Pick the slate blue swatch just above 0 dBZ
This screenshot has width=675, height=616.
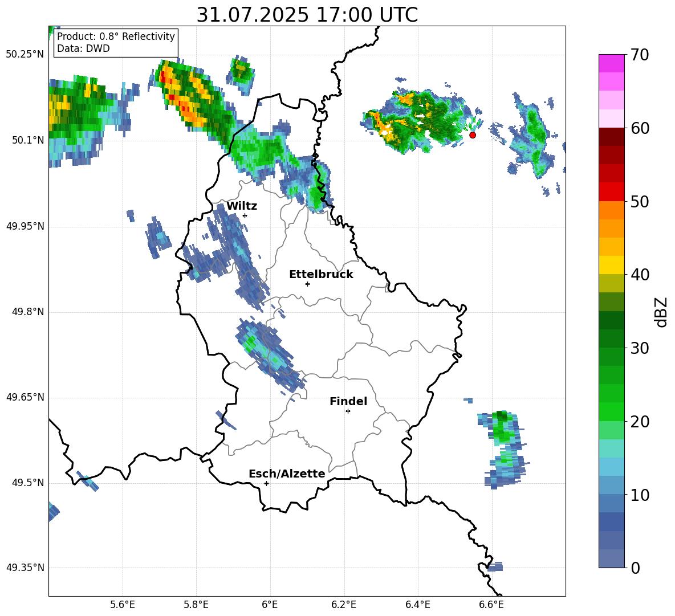click(x=611, y=558)
